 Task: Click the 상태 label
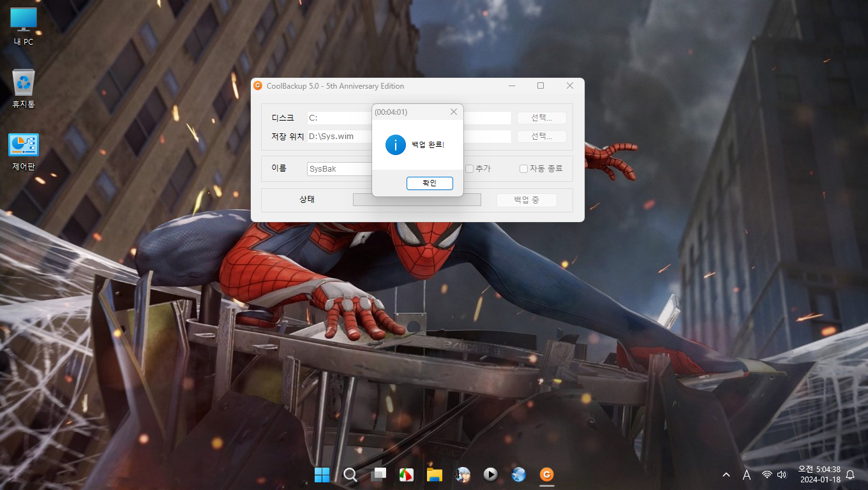point(307,199)
